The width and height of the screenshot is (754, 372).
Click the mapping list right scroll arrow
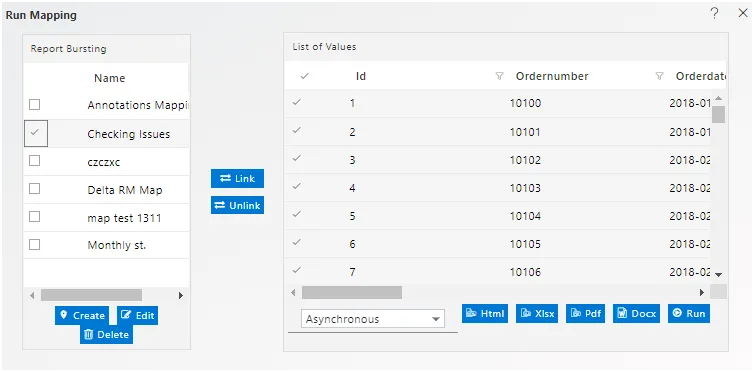[x=181, y=295]
